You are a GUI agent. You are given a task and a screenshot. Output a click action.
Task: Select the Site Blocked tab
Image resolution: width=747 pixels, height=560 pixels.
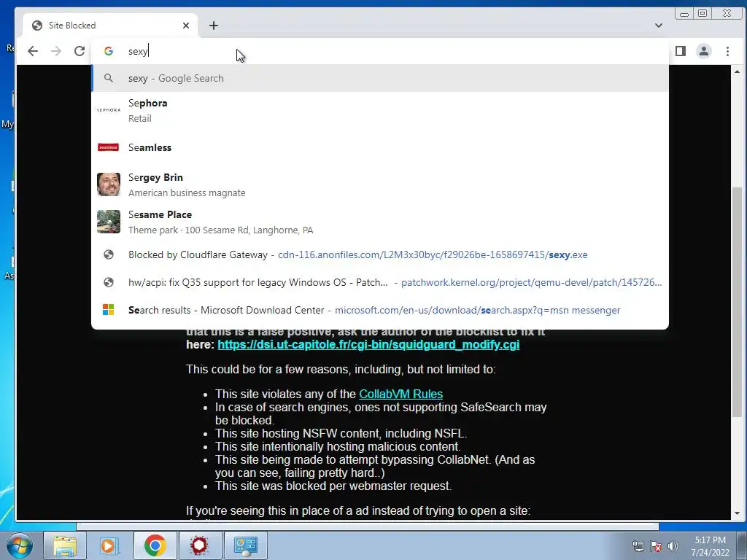(x=109, y=26)
